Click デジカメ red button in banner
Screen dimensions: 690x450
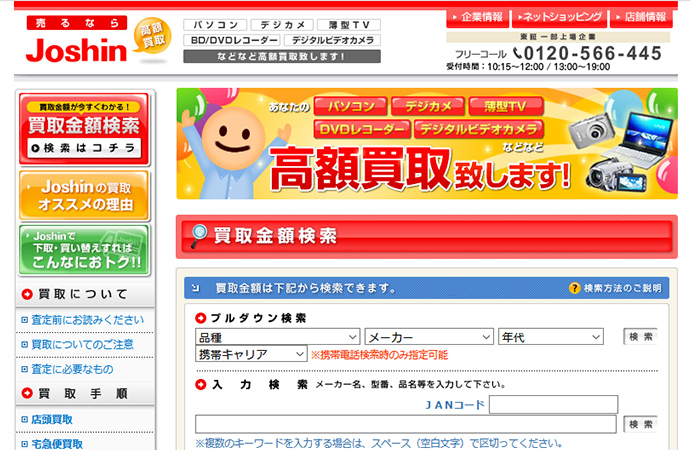428,106
